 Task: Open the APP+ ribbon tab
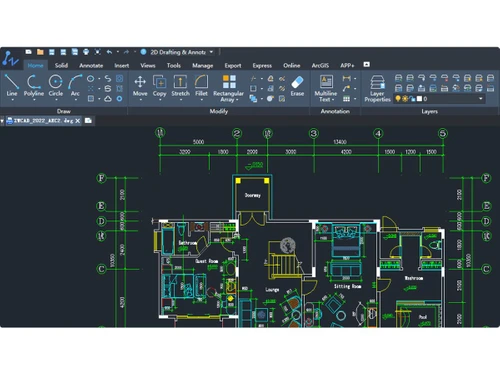347,65
